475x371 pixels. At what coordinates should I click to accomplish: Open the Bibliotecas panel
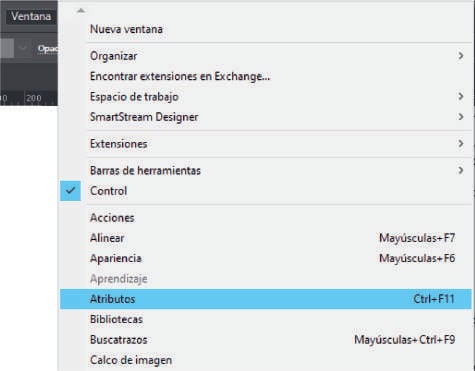[116, 319]
